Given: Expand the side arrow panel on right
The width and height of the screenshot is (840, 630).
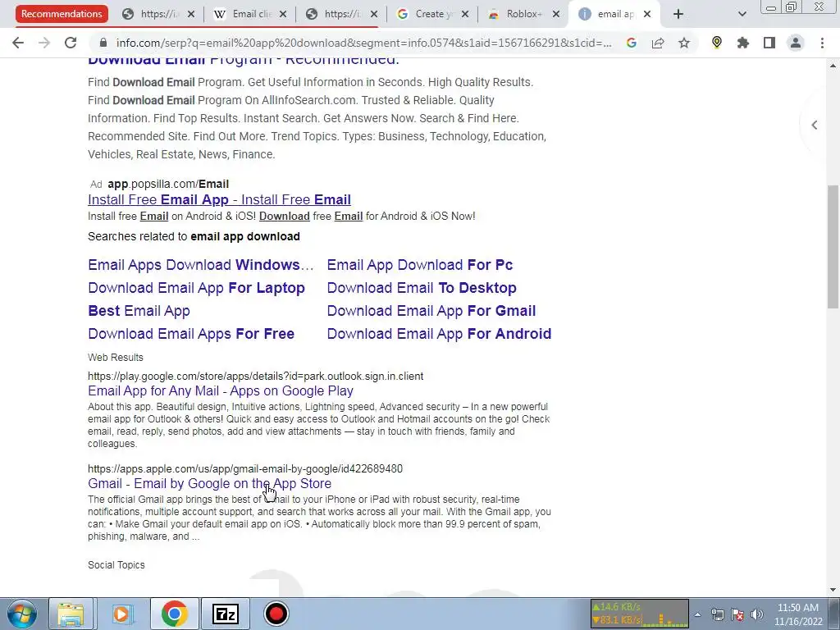Looking at the screenshot, I should [x=815, y=125].
